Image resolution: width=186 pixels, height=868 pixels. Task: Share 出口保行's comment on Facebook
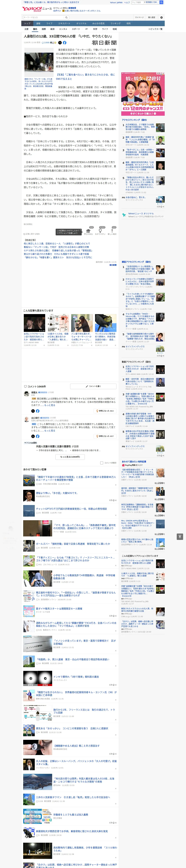38,436
